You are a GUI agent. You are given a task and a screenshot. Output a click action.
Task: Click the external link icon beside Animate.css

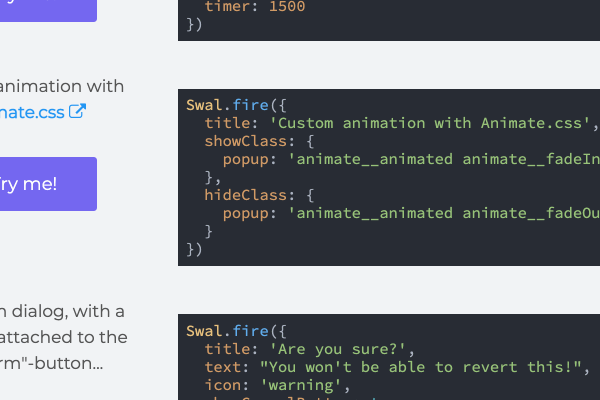tap(78, 111)
